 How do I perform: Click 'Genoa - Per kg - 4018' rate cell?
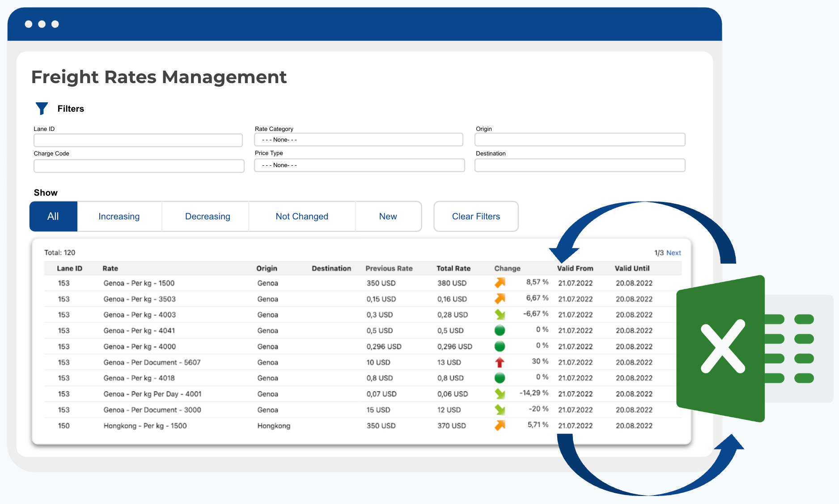click(139, 378)
